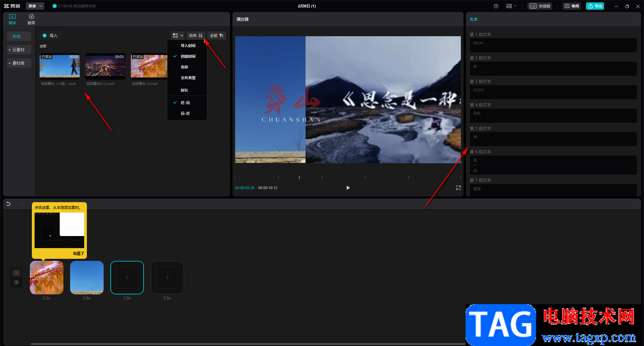Switch to the 音频 audio tab
The image size is (644, 346).
tap(31, 19)
